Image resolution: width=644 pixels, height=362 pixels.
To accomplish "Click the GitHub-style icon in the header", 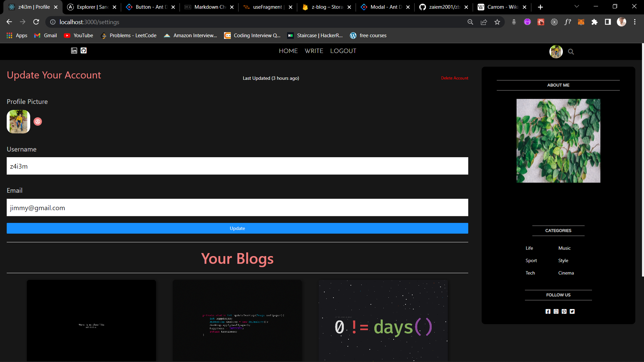I will pyautogui.click(x=84, y=50).
